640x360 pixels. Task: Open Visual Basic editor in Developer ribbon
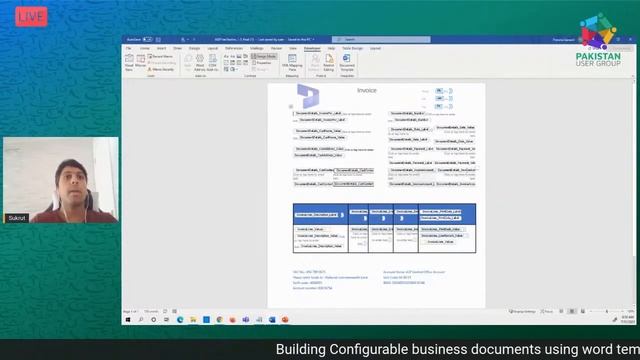point(129,62)
